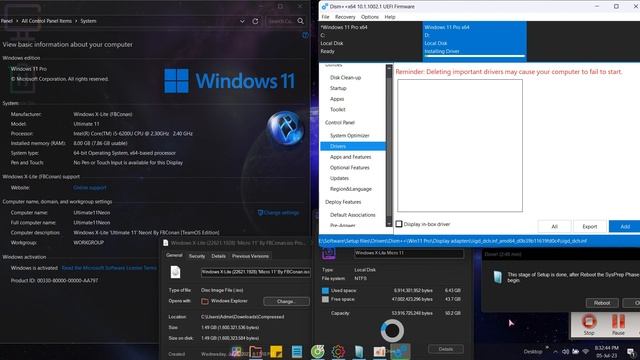Image resolution: width=640 pixels, height=360 pixels.
Task: Click the ISO file icon in properties
Action: coord(176,272)
